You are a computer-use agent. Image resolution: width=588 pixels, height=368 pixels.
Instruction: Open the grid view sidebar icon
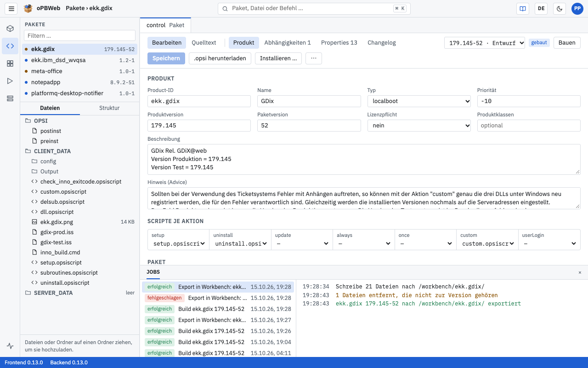[10, 63]
